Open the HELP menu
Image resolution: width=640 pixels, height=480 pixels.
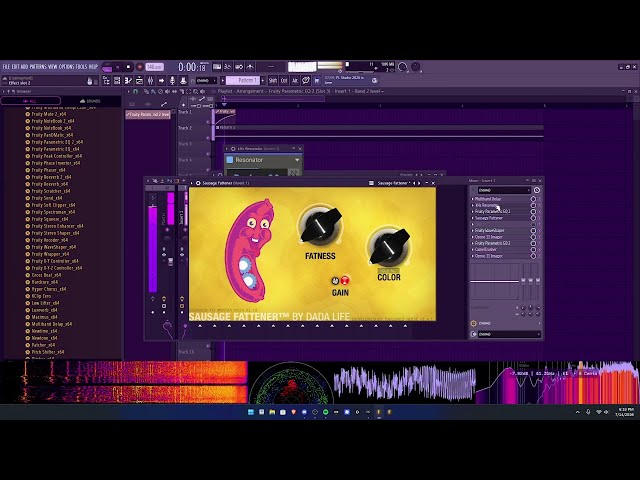click(93, 67)
